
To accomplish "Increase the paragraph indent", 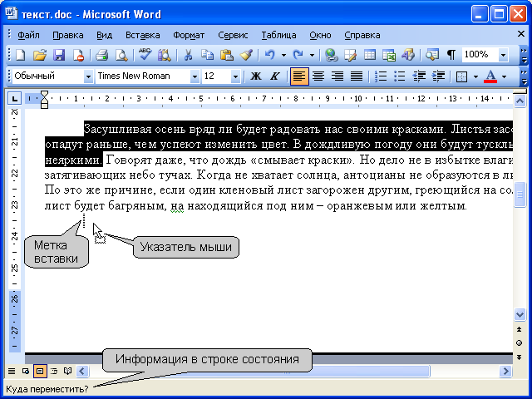I will tap(438, 76).
